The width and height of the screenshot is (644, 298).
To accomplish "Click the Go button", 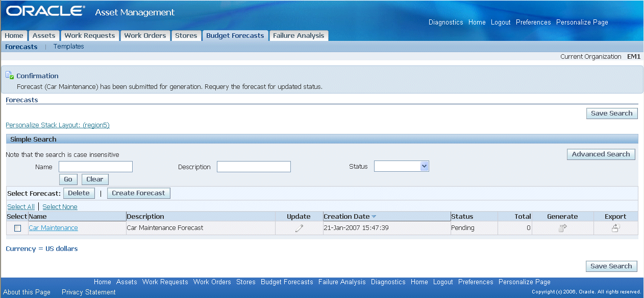I will pos(68,179).
